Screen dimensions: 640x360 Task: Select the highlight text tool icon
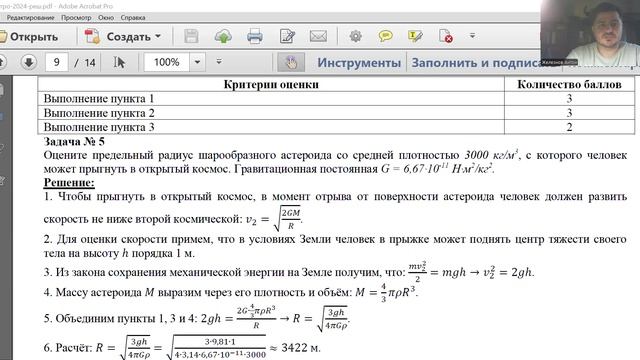[415, 36]
